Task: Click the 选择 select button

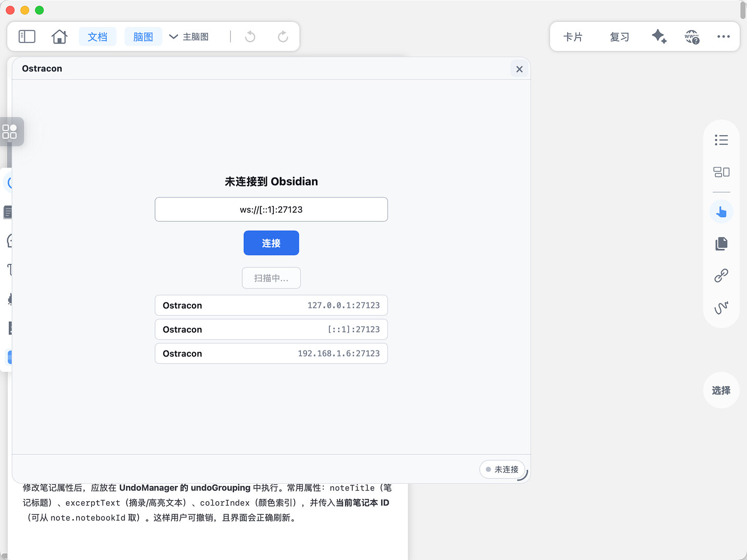Action: (x=721, y=390)
